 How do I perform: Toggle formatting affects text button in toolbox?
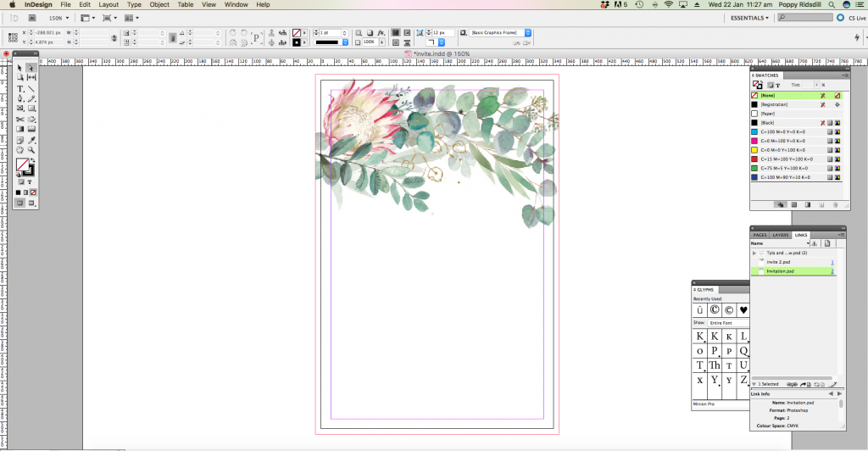click(31, 181)
